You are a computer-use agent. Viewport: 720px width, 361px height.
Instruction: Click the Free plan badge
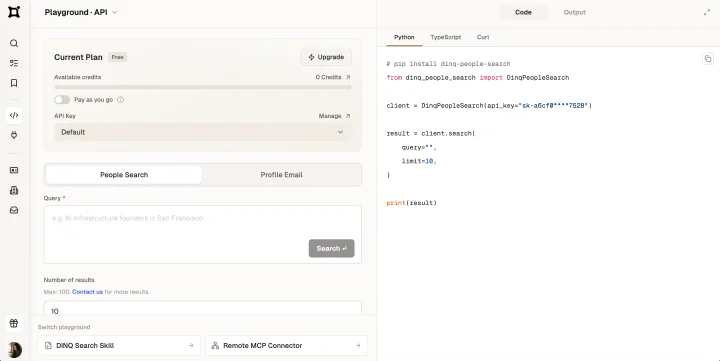118,57
